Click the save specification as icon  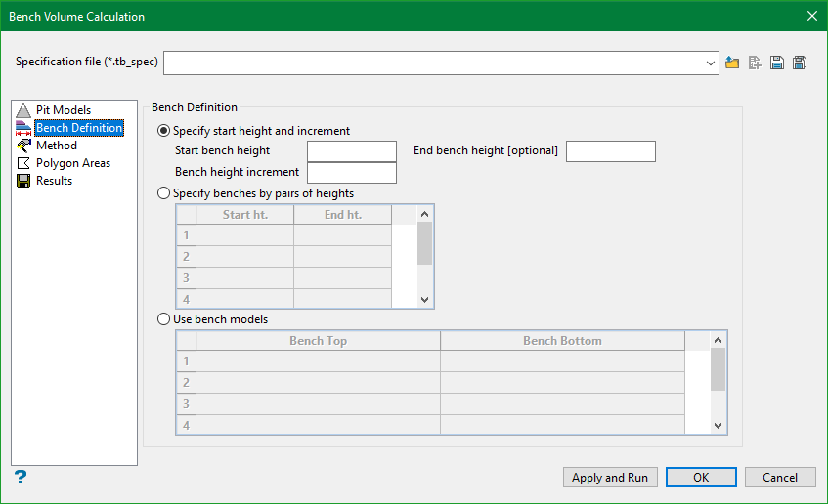[x=799, y=63]
